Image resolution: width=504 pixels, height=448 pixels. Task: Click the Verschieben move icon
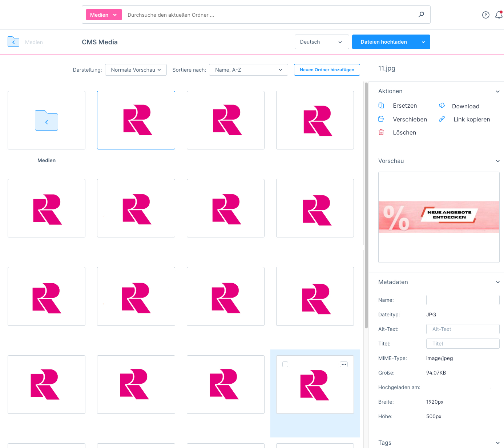tap(381, 119)
